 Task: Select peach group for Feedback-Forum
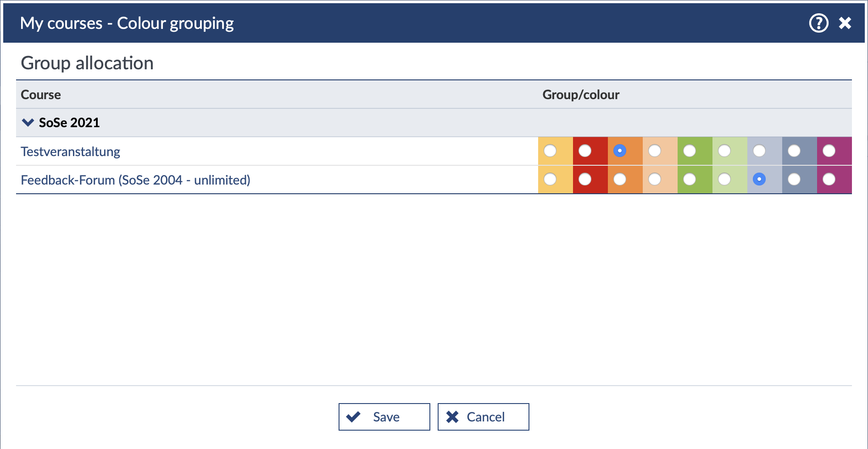tap(655, 179)
